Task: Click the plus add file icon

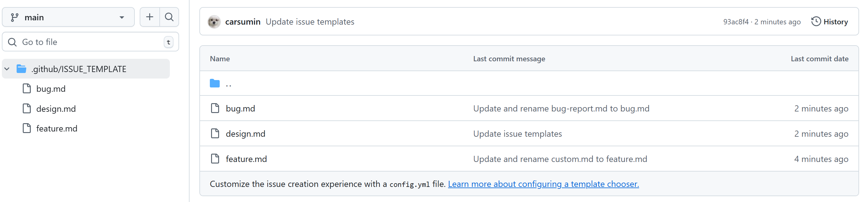Action: (150, 17)
